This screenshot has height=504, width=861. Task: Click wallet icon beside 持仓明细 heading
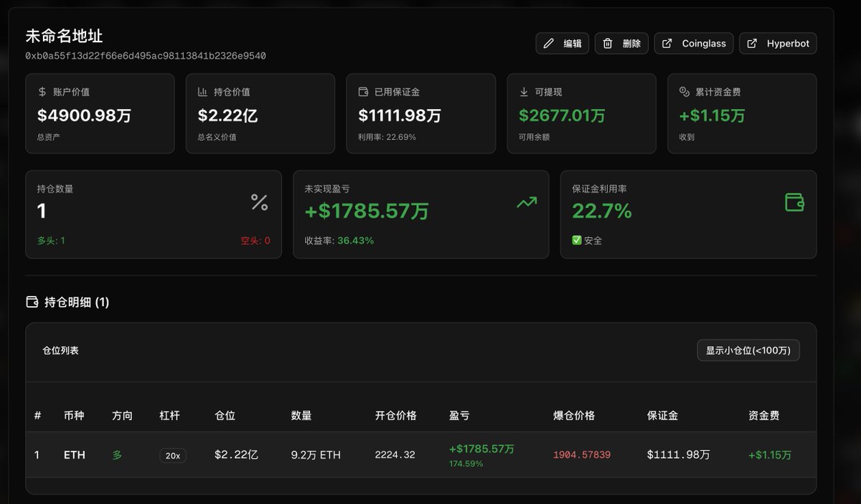click(x=32, y=302)
